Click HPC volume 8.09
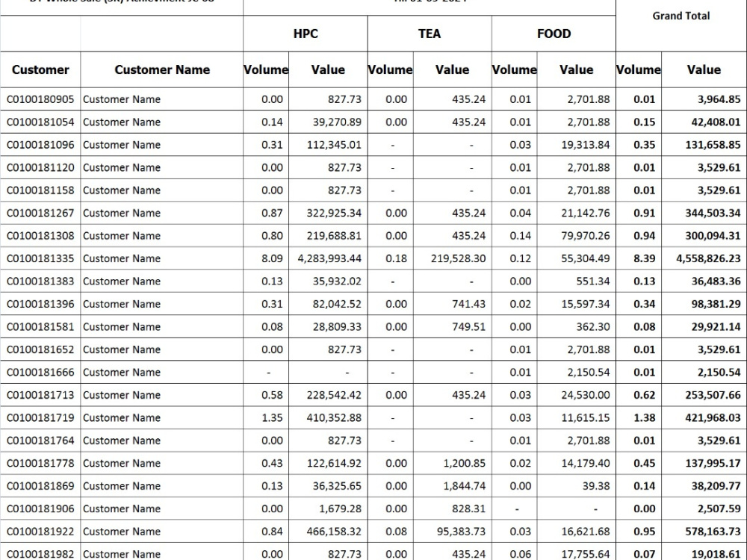This screenshot has width=747, height=560. pyautogui.click(x=272, y=259)
